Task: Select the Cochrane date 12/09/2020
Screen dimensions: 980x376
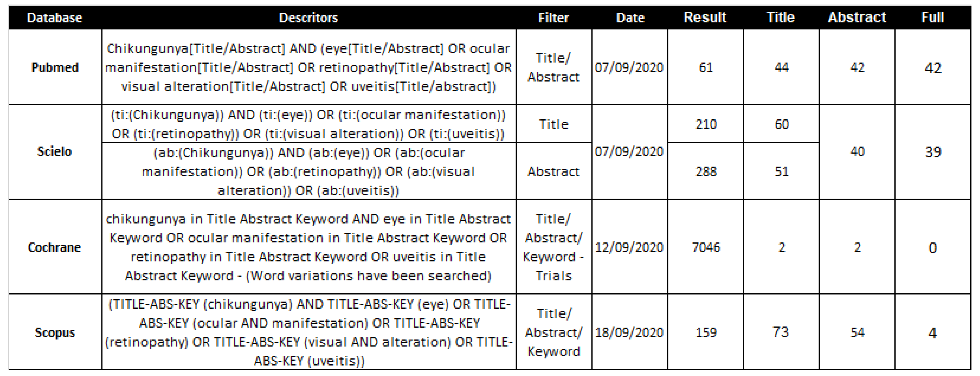Action: pos(629,247)
